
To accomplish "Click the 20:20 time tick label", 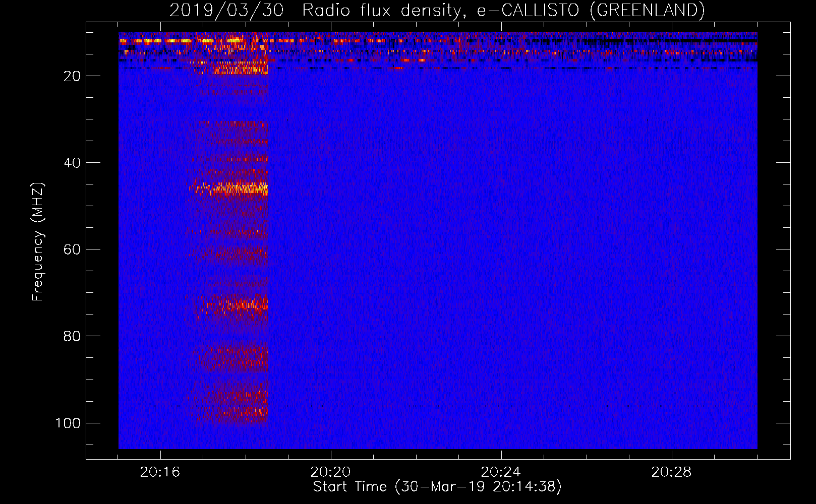I will [330, 472].
